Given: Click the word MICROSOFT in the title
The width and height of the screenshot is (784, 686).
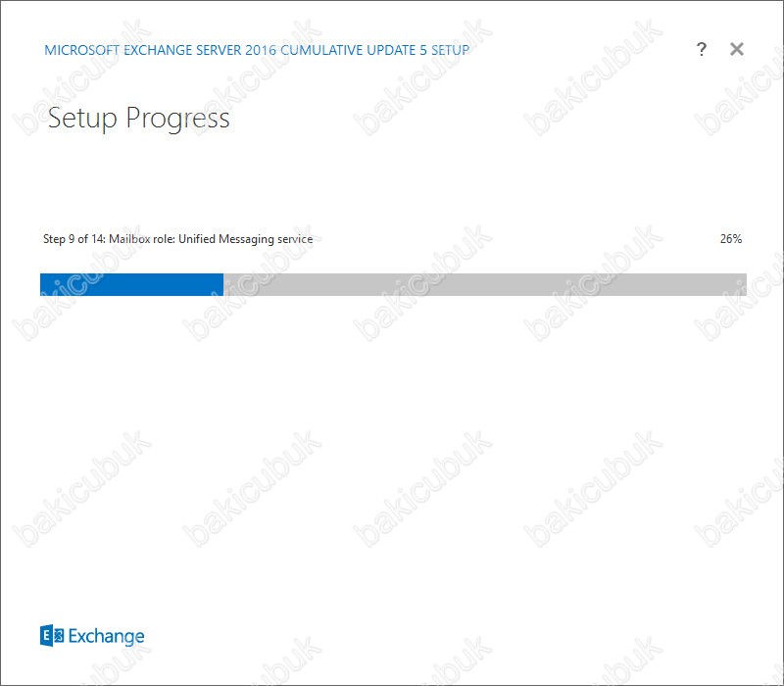Looking at the screenshot, I should [x=82, y=50].
